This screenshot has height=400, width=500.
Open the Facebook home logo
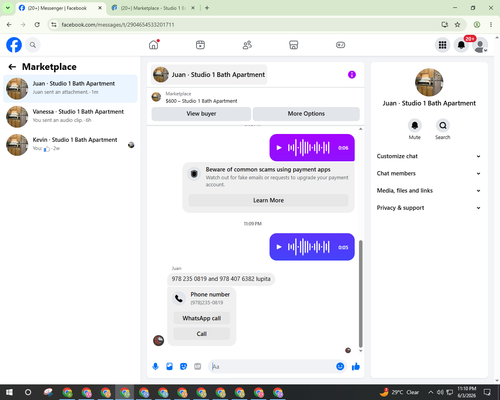click(14, 45)
